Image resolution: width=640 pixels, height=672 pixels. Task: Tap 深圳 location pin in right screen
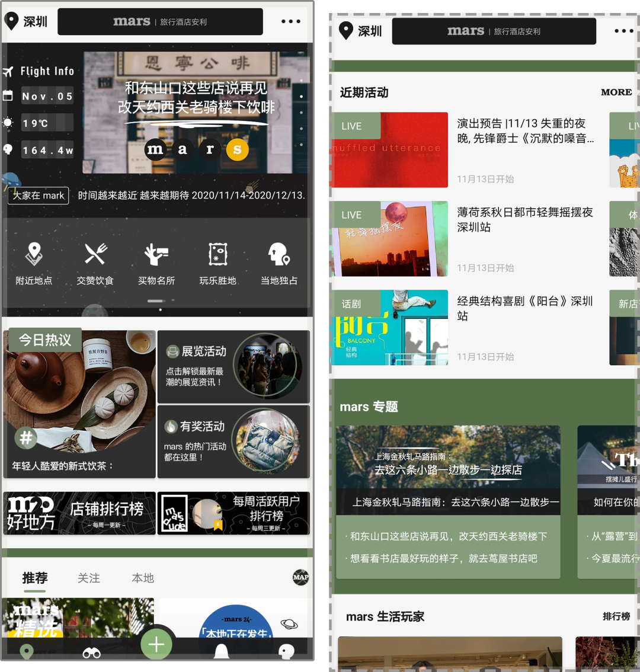tap(346, 31)
